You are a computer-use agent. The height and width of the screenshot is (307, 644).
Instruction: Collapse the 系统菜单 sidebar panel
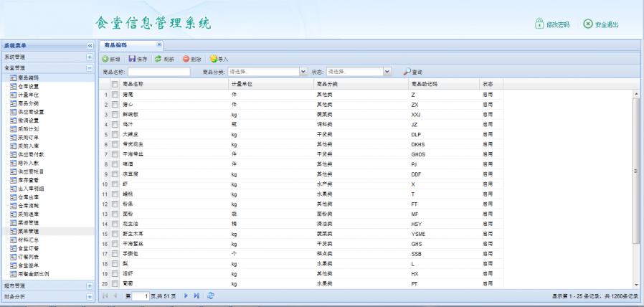(x=90, y=44)
